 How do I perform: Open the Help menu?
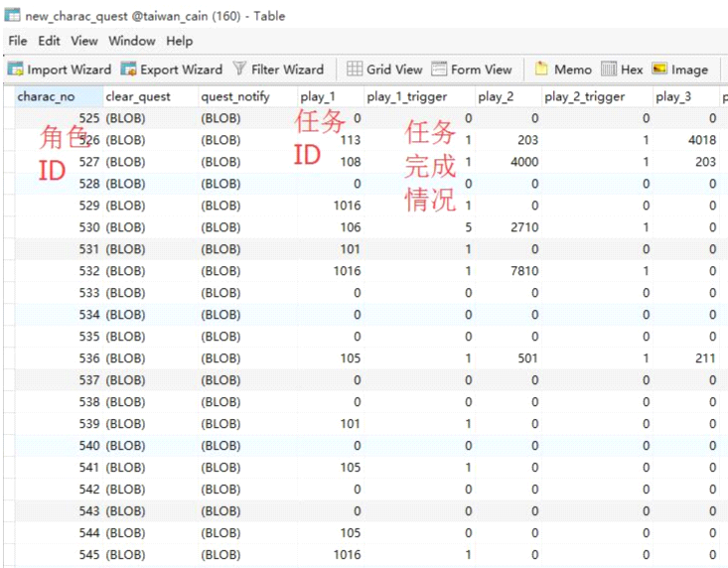click(x=180, y=41)
